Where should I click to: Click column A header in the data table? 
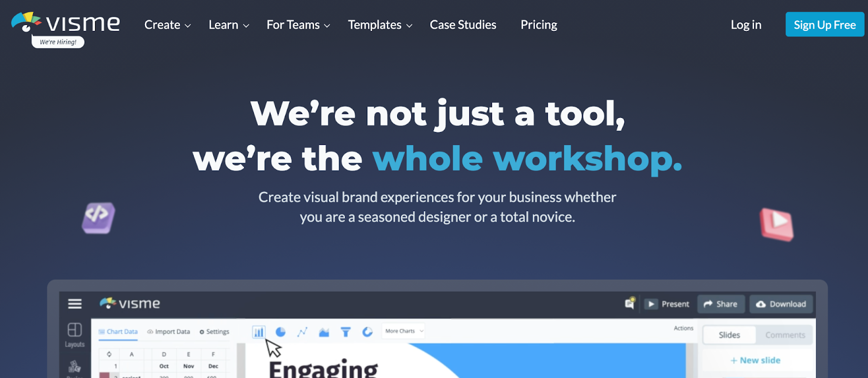131,354
